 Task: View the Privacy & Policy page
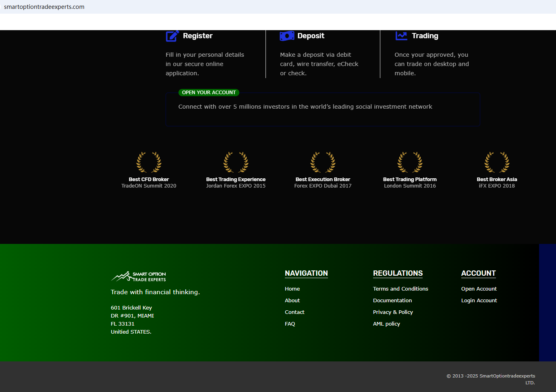click(x=393, y=312)
